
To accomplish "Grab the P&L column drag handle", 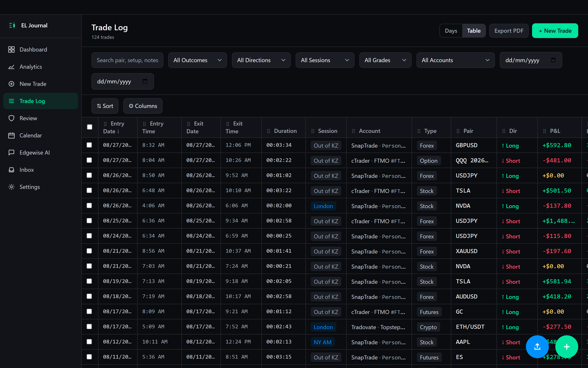I will (x=545, y=131).
